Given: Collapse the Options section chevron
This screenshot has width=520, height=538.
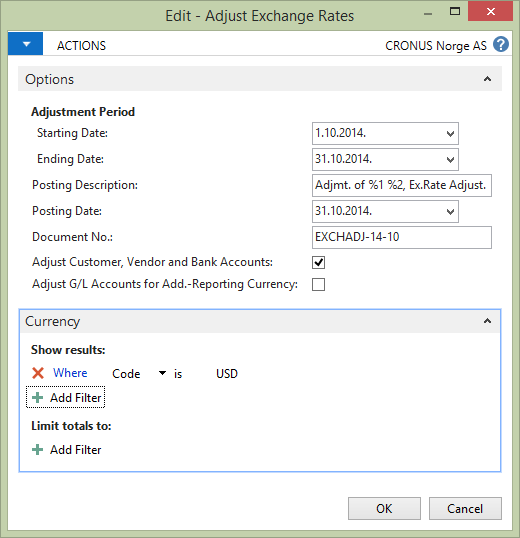Looking at the screenshot, I should click(487, 79).
